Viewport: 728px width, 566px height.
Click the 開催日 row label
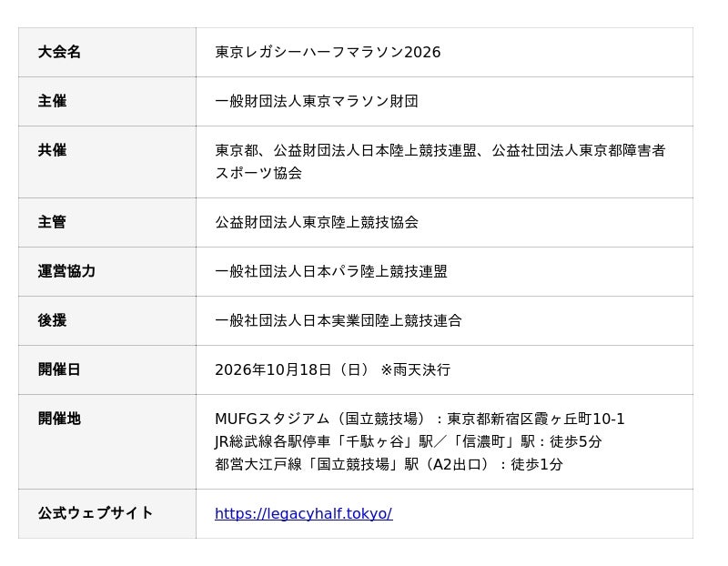59,369
